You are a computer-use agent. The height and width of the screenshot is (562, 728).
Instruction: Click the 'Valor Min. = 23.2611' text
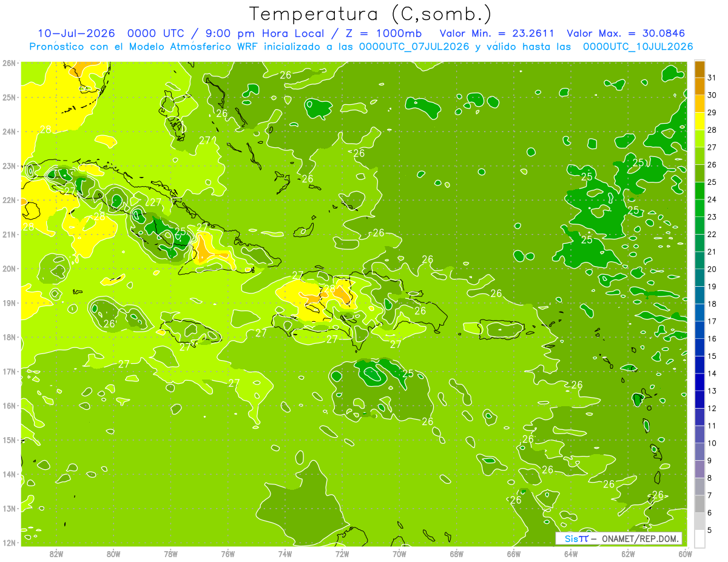[x=498, y=33]
